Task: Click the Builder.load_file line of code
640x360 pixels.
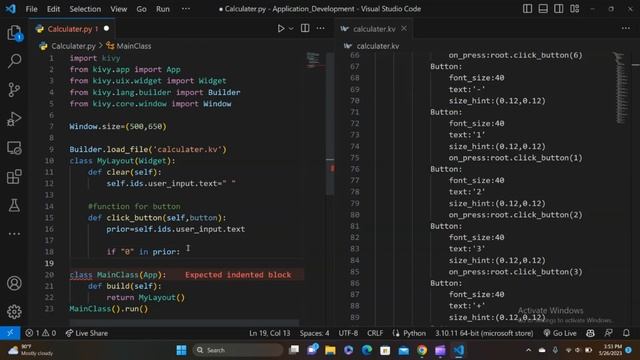Action: pyautogui.click(x=148, y=149)
